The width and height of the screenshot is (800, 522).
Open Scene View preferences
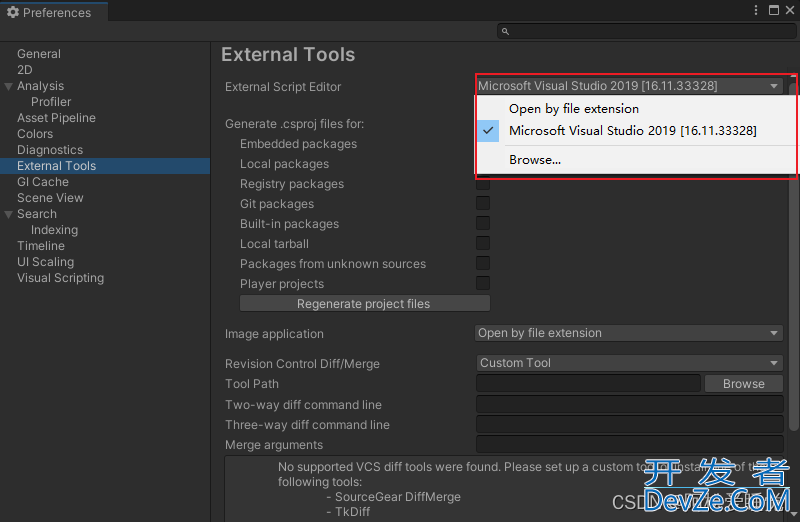point(50,197)
